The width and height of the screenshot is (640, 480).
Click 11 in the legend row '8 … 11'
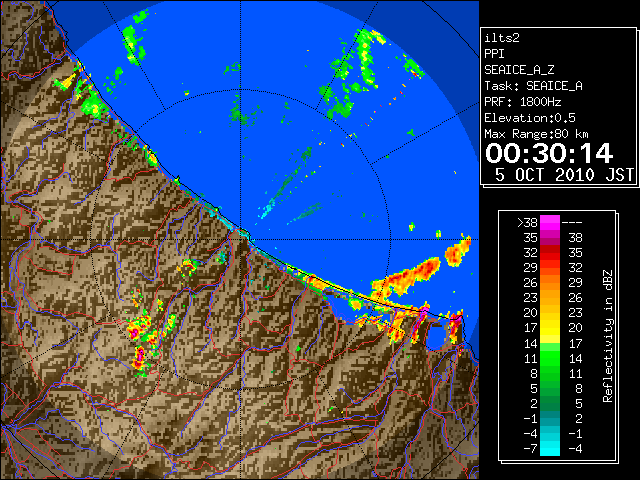pos(576,373)
